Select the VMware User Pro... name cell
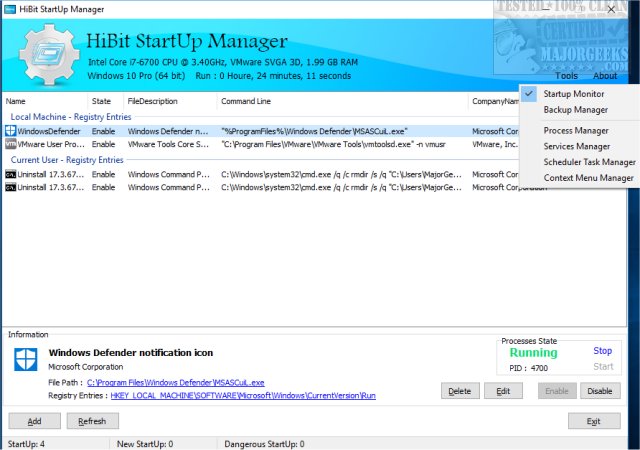Screen dimensions: 640x450 [51, 144]
